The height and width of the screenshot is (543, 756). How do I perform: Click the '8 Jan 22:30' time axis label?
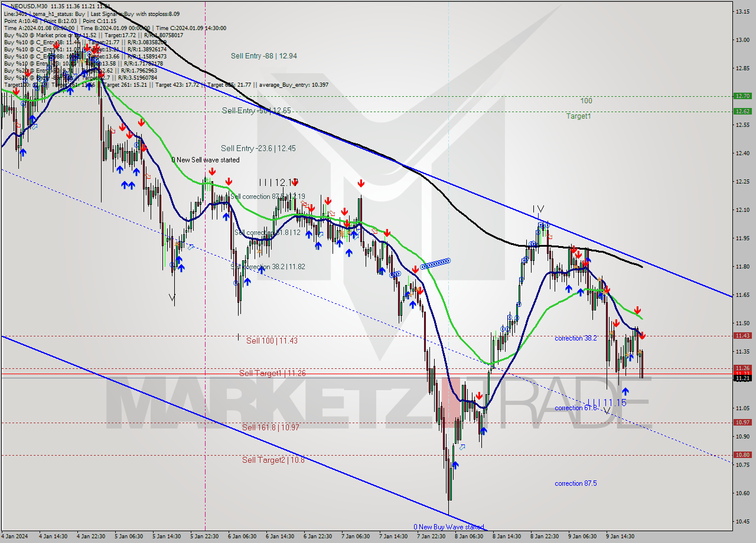pyautogui.click(x=546, y=537)
